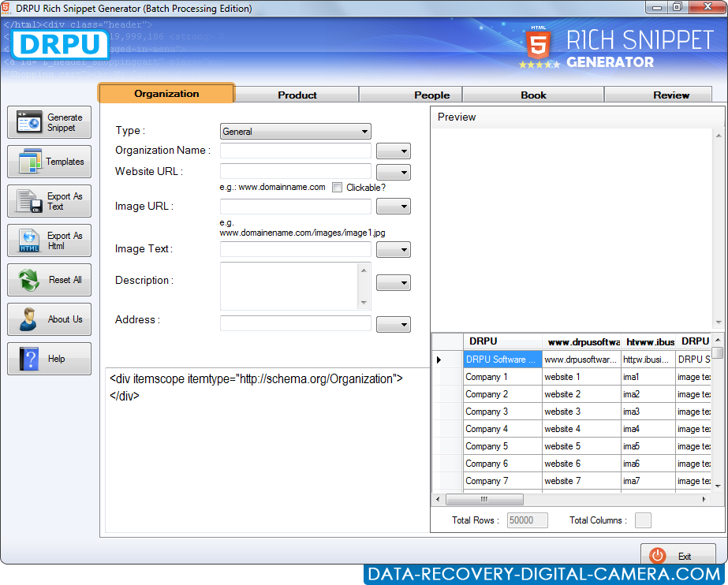
Task: Select the Company 5 cell
Action: (x=502, y=445)
